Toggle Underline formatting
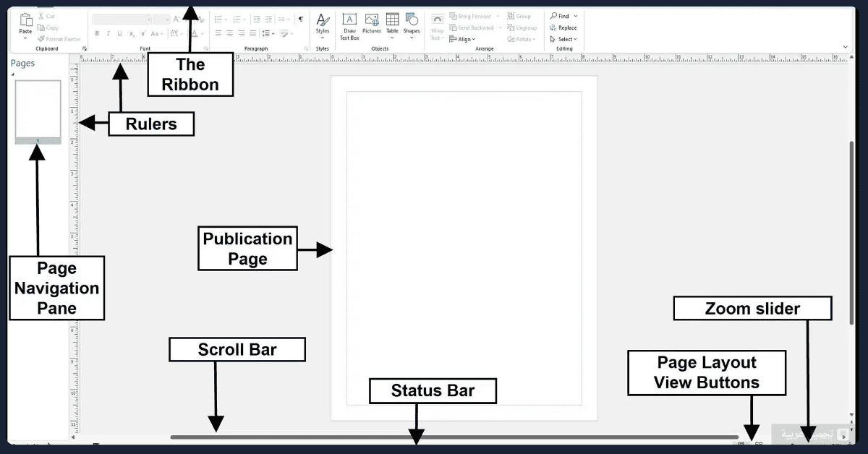 click(x=120, y=33)
